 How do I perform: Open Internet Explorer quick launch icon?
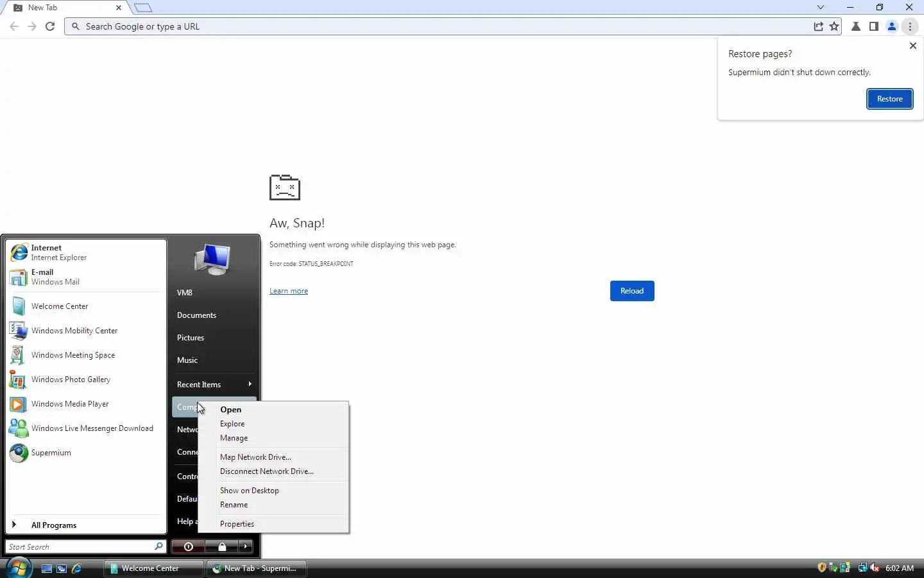[77, 568]
